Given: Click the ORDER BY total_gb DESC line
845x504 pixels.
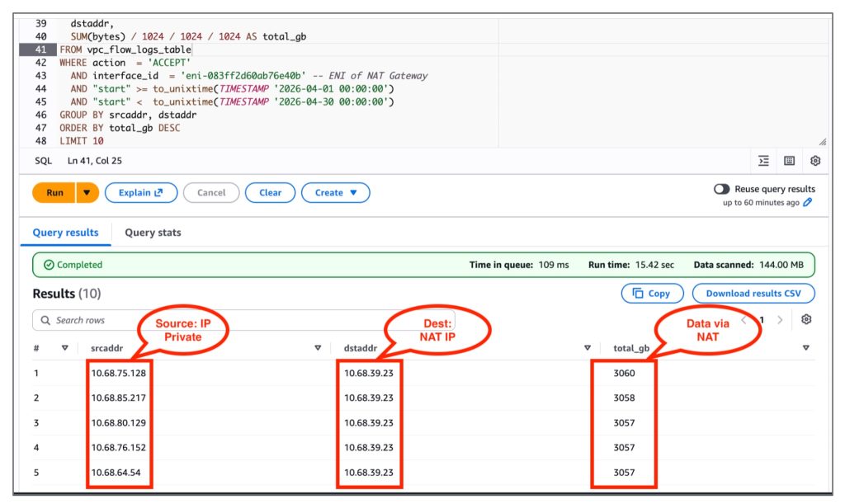Looking at the screenshot, I should (x=120, y=128).
